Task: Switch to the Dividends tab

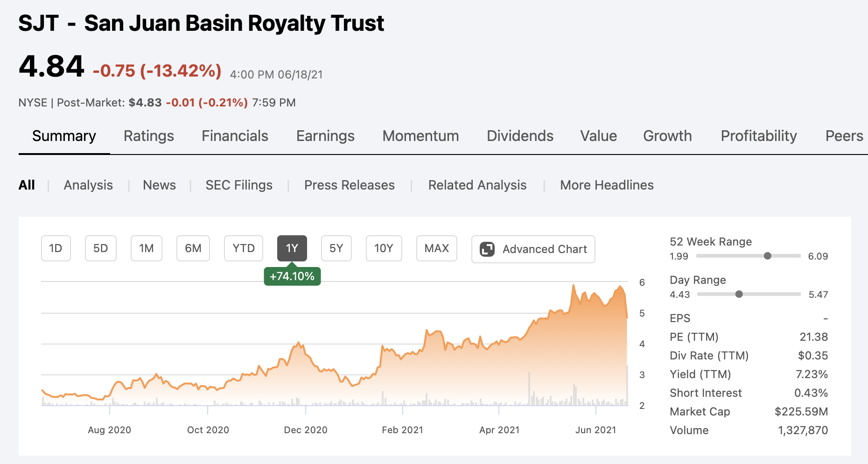Action: [520, 136]
